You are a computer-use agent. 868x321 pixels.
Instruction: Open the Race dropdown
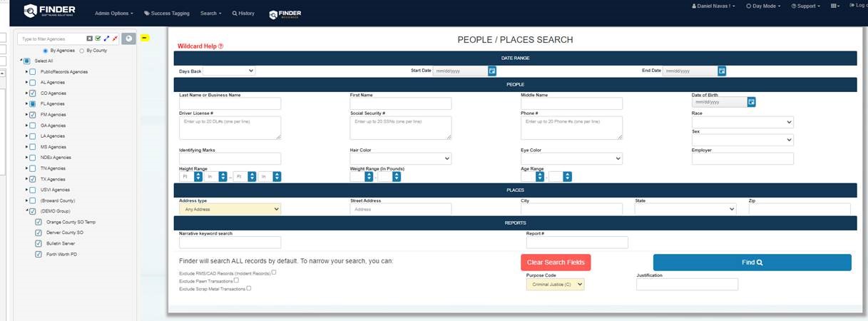click(742, 122)
